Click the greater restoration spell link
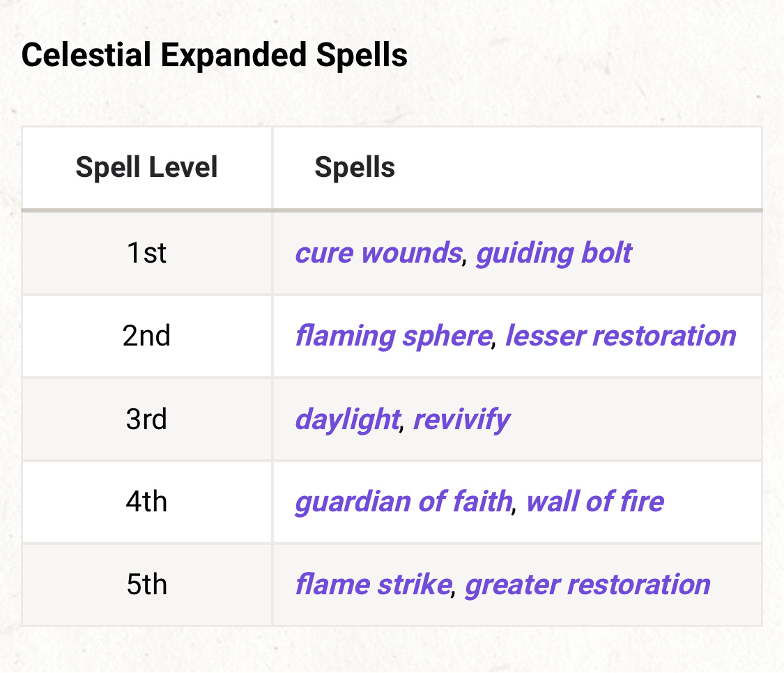Viewport: 784px width, 673px height. coord(587,585)
